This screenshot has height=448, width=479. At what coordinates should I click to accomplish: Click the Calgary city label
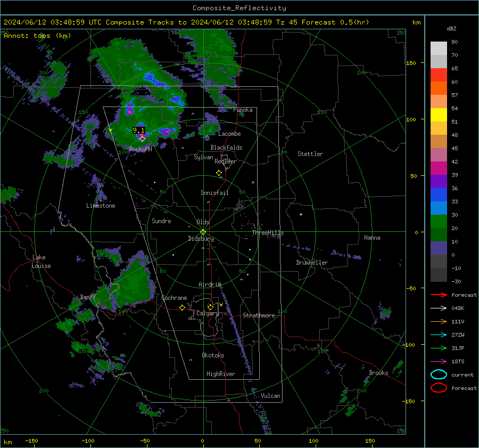point(208,313)
